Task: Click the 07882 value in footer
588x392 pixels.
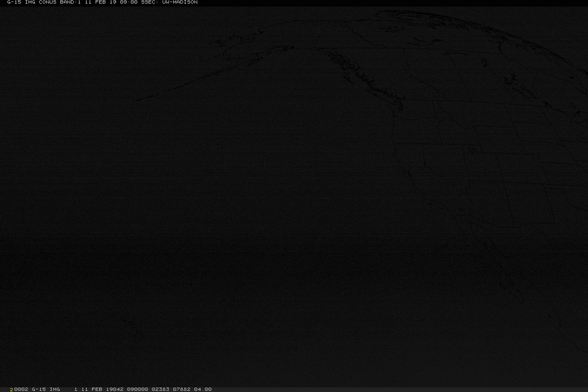Action: point(181,389)
